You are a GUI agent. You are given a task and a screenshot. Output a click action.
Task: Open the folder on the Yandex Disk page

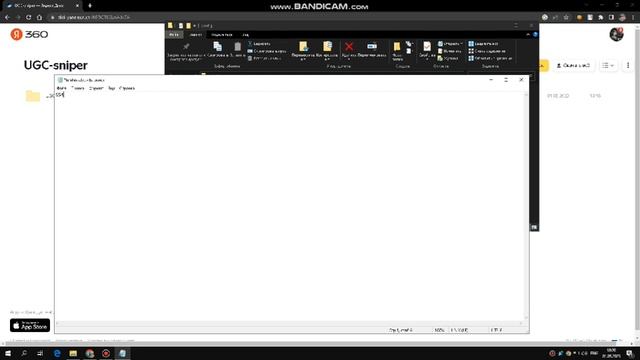(33, 96)
